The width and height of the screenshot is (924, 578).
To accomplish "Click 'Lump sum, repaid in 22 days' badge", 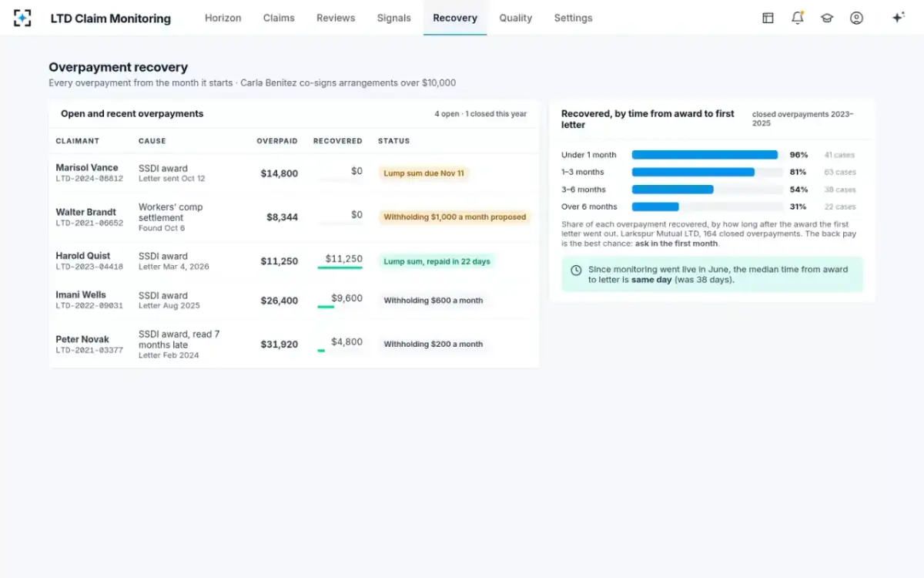I will point(437,261).
